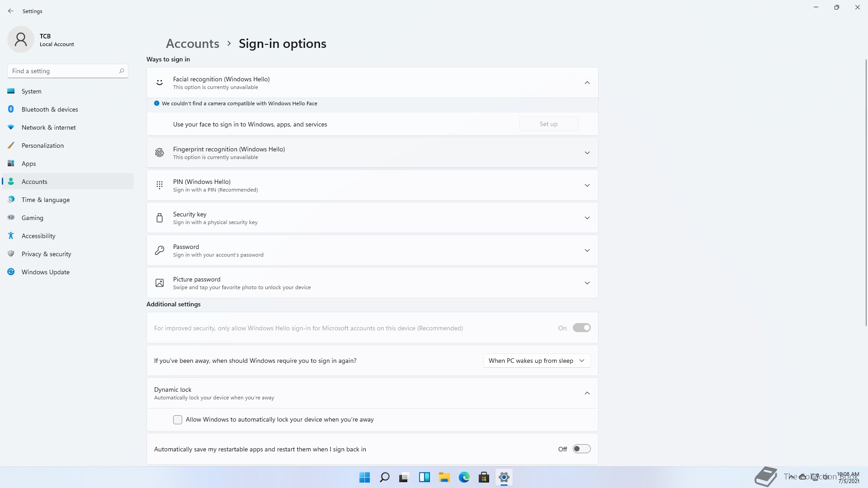Open Personalization settings
Viewport: 868px width, 488px height.
pyautogui.click(x=68, y=145)
